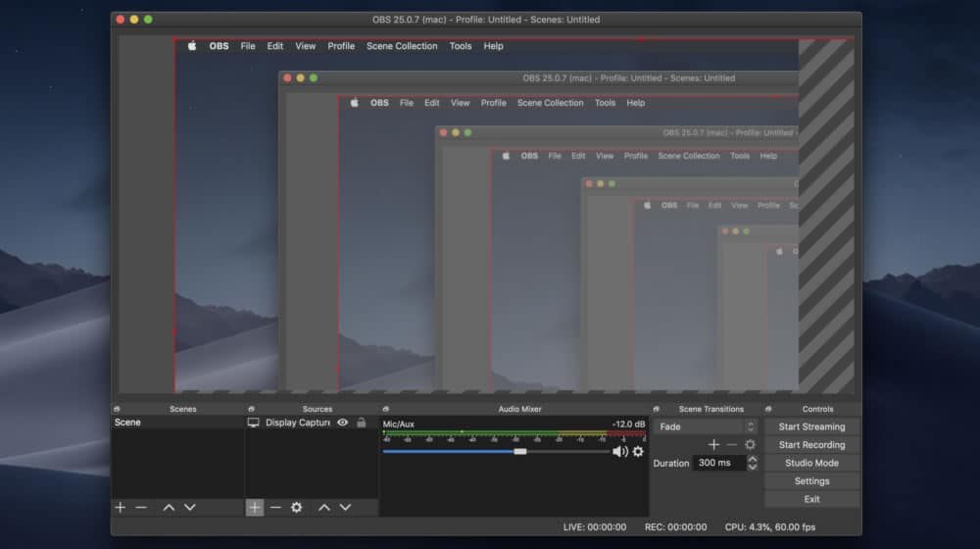The height and width of the screenshot is (549, 980).
Task: Increase transition duration stepper up
Action: 753,459
